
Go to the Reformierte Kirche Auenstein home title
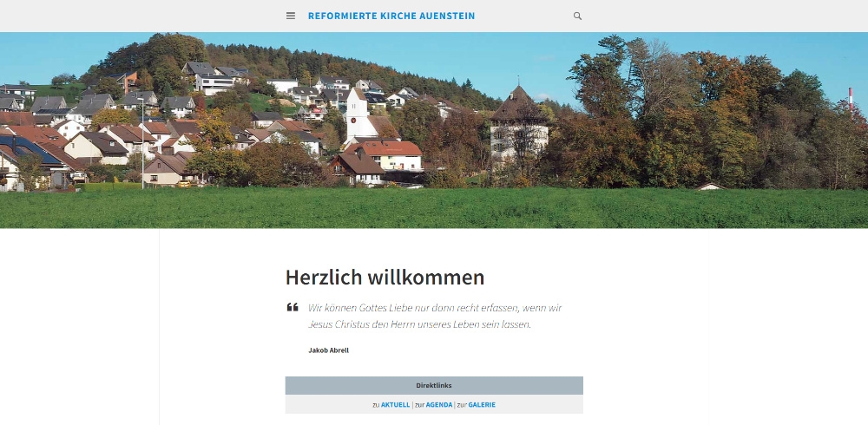[391, 16]
